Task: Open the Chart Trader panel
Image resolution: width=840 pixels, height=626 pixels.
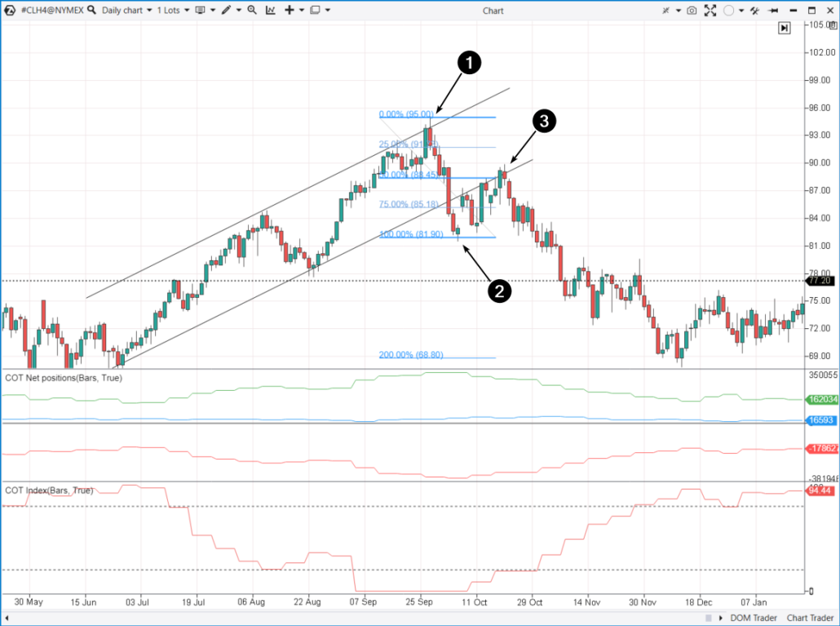Action: click(811, 618)
